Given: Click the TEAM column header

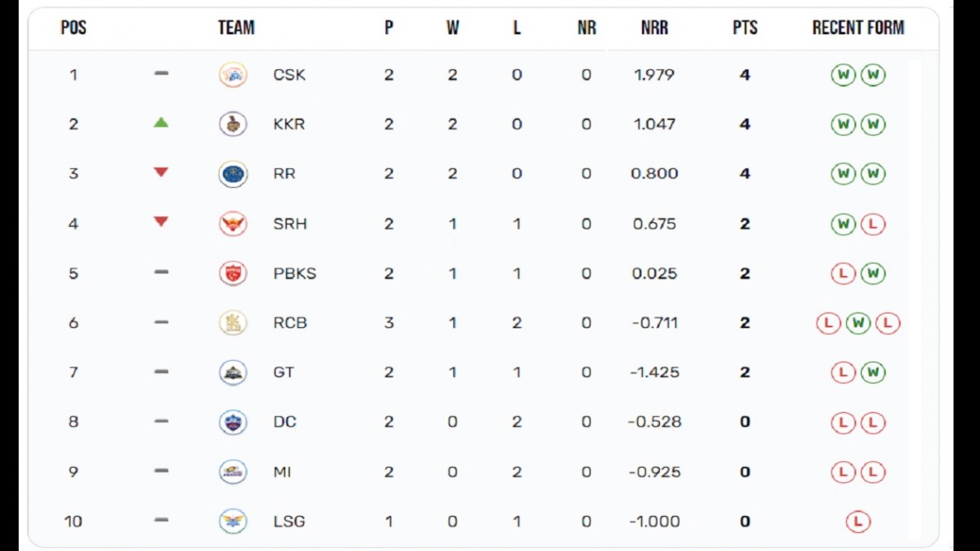Looking at the screenshot, I should click(236, 28).
